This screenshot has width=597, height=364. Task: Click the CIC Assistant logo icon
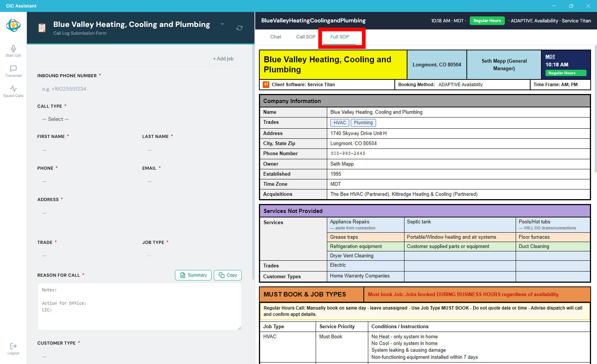(x=13, y=25)
